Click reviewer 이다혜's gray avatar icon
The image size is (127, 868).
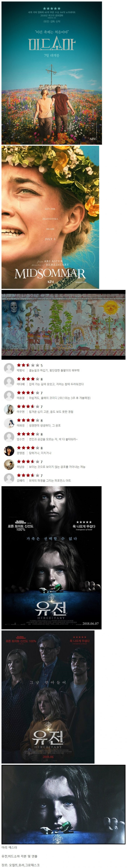[9, 382]
